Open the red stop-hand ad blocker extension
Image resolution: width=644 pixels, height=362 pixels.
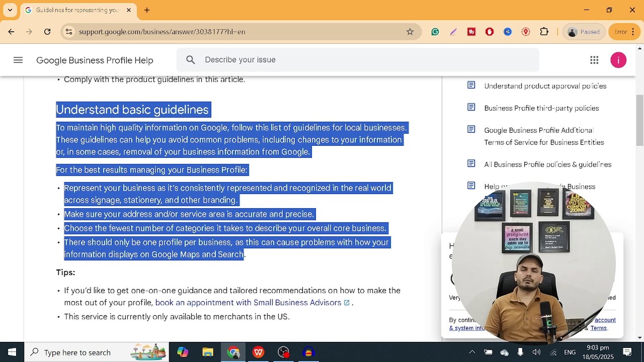pyautogui.click(x=490, y=32)
